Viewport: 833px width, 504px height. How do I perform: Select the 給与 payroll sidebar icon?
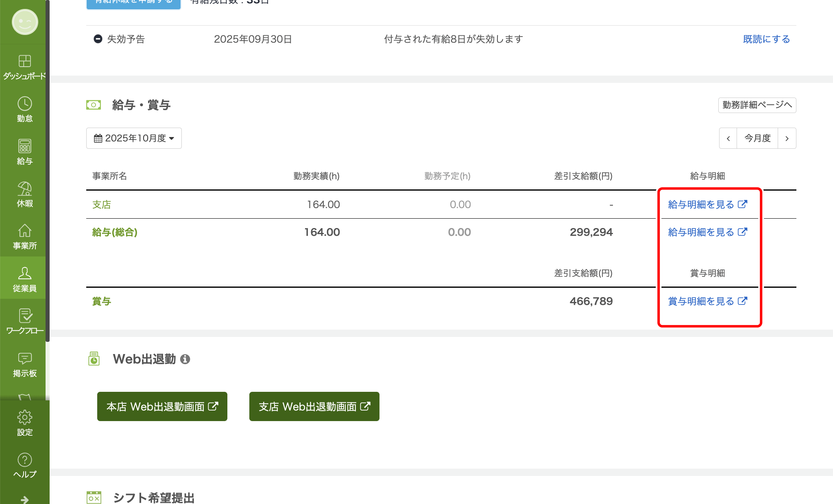pos(24,150)
